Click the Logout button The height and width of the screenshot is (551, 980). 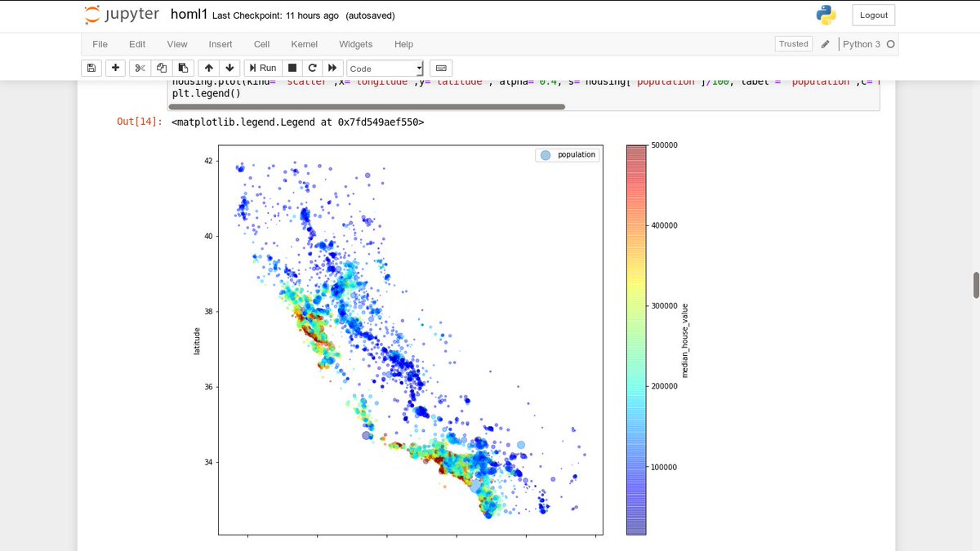pos(874,15)
